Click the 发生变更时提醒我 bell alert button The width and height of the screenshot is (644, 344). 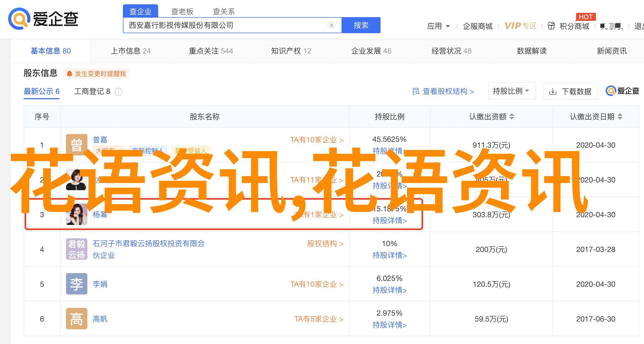(x=96, y=74)
